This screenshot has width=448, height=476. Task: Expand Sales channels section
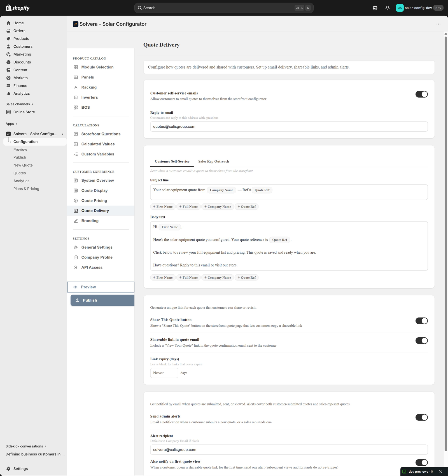click(19, 104)
